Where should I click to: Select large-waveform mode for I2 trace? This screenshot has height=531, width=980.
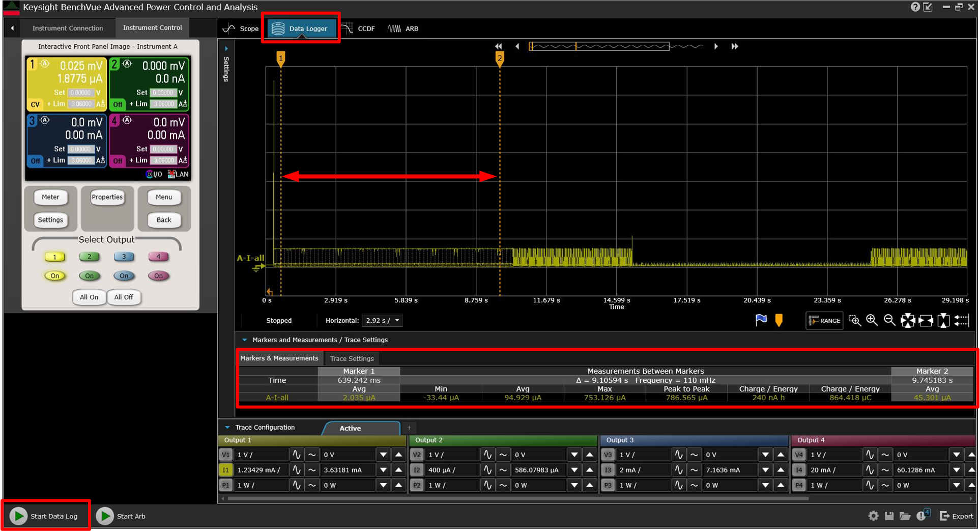pos(487,470)
